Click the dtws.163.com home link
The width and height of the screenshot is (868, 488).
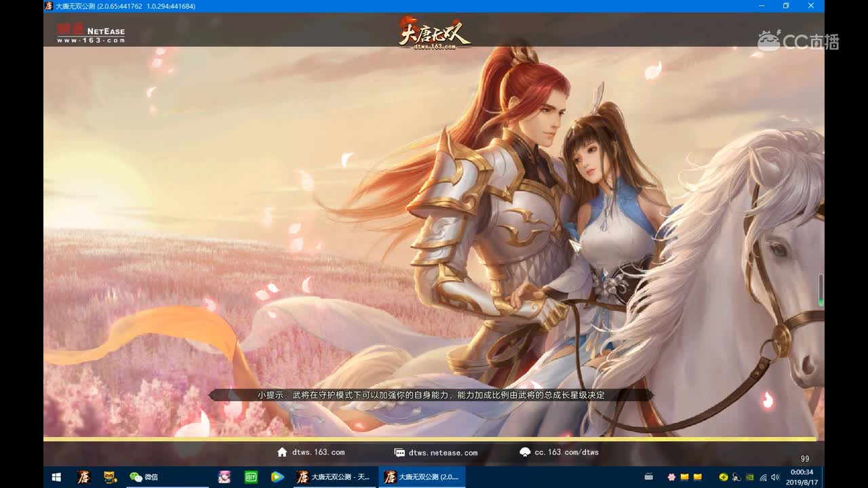point(318,452)
